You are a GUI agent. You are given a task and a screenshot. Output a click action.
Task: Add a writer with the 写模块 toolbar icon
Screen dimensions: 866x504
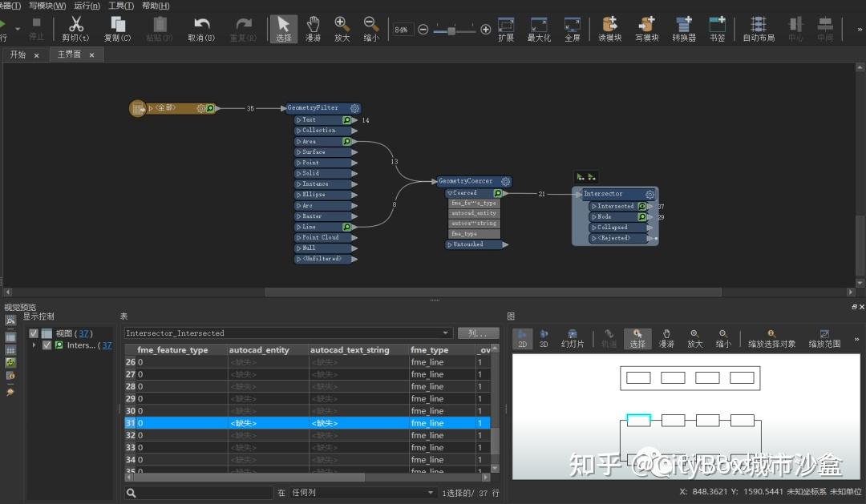[647, 29]
